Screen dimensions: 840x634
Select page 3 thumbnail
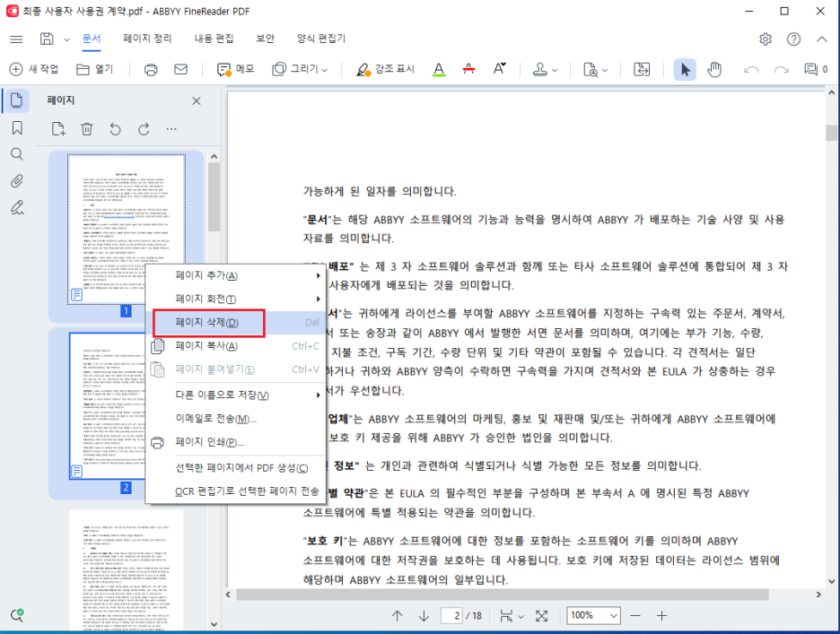point(127,569)
